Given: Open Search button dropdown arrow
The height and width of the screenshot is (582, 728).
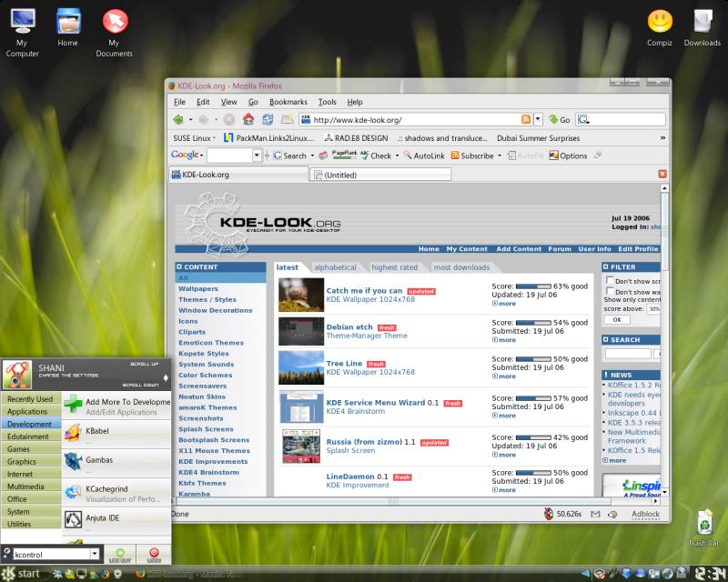Looking at the screenshot, I should pyautogui.click(x=312, y=156).
